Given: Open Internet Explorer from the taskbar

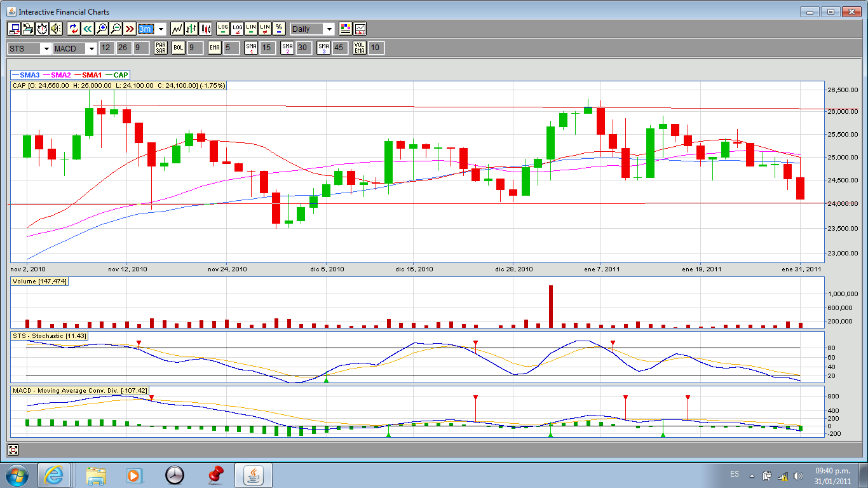Looking at the screenshot, I should 54,475.
